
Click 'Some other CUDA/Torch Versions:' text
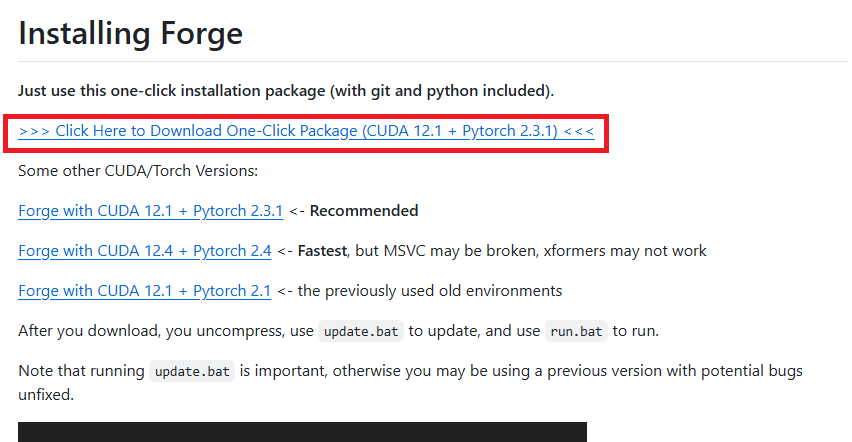(138, 171)
